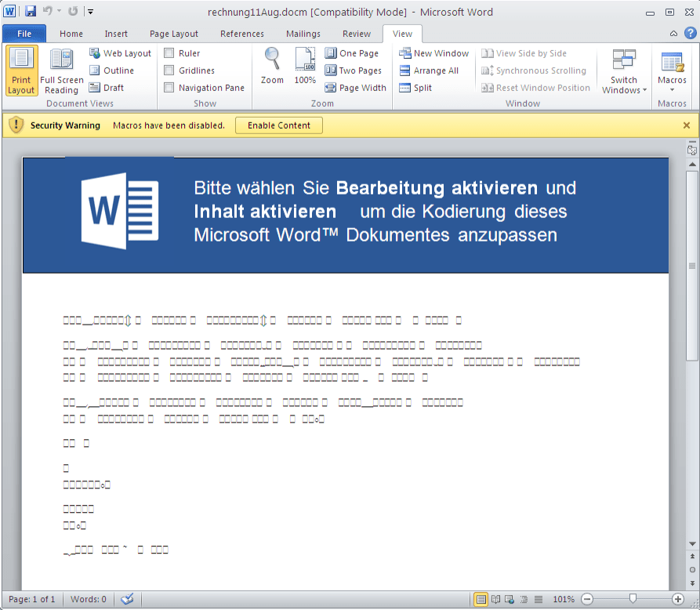
Task: Open the File tab
Action: tap(24, 34)
